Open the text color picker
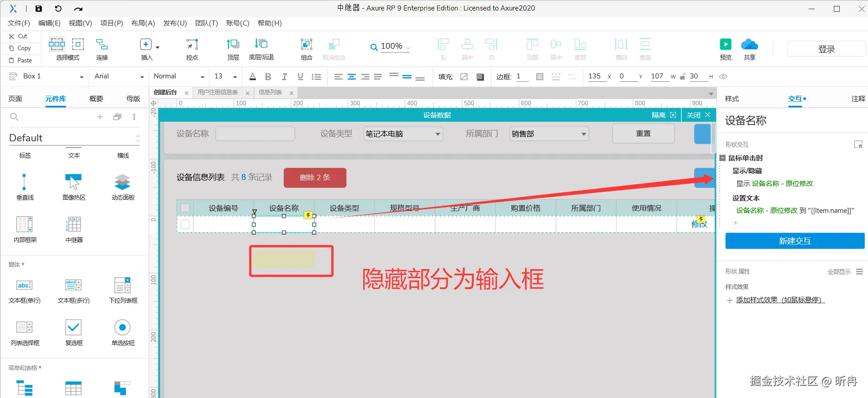This screenshot has height=398, width=868. point(253,77)
